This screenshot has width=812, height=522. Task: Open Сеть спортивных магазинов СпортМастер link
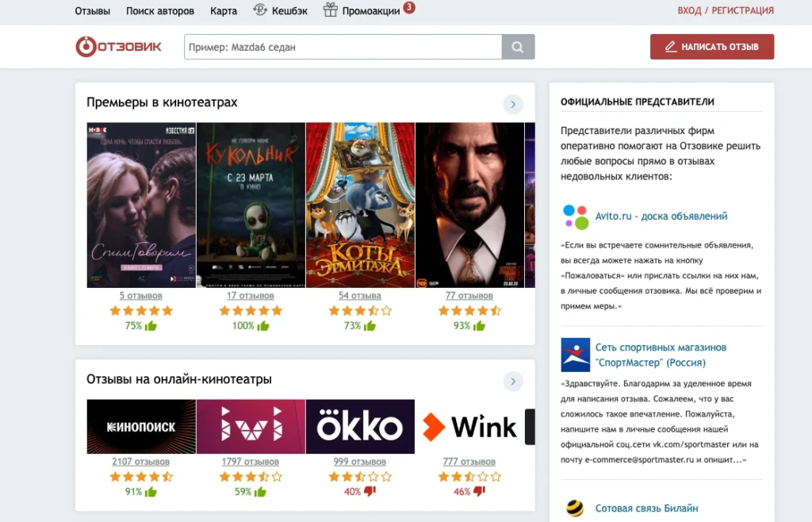click(x=661, y=355)
